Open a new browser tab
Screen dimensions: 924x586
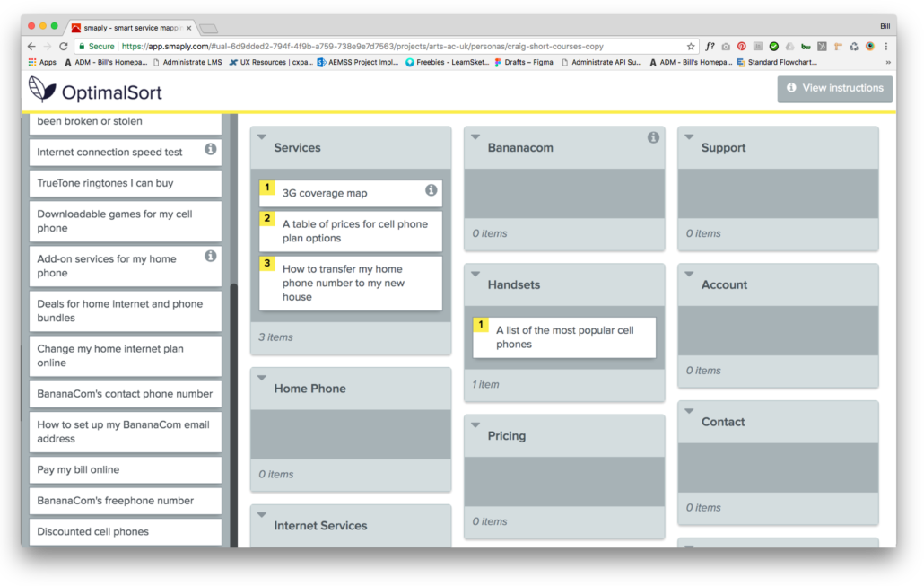click(x=209, y=28)
